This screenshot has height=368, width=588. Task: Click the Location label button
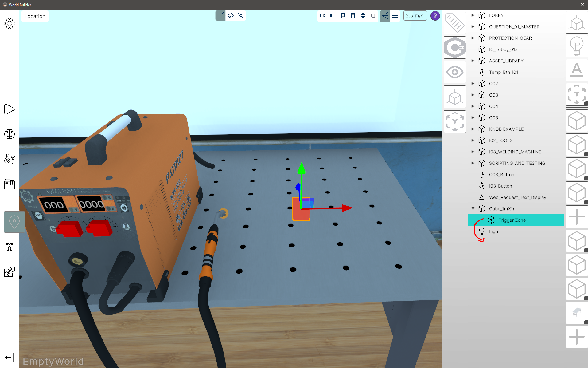coord(35,16)
